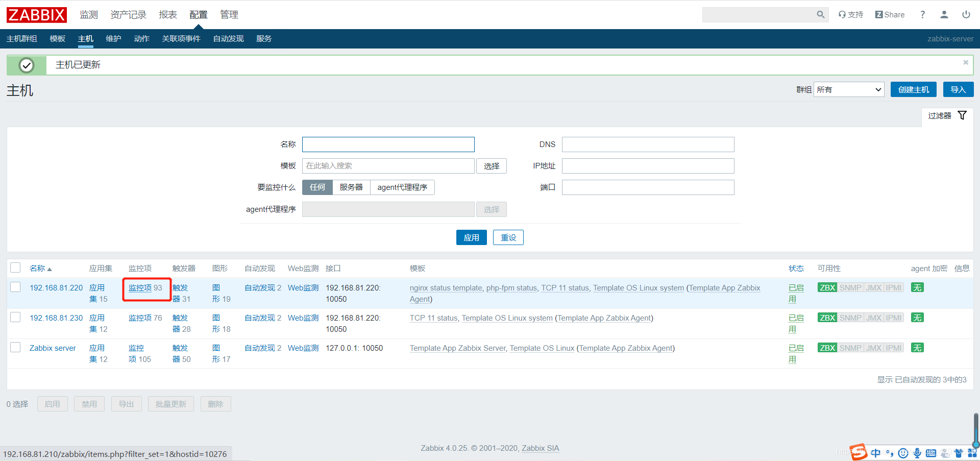The height and width of the screenshot is (461, 980).
Task: Go to 自动发现 submenu
Action: click(228, 39)
